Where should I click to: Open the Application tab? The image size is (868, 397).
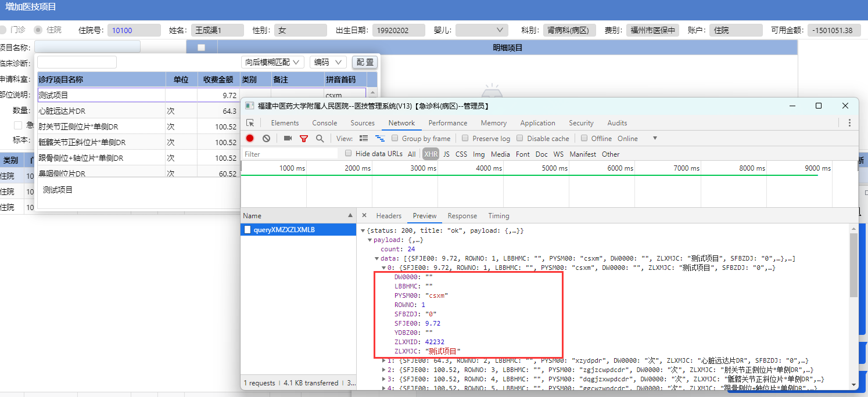coord(537,123)
